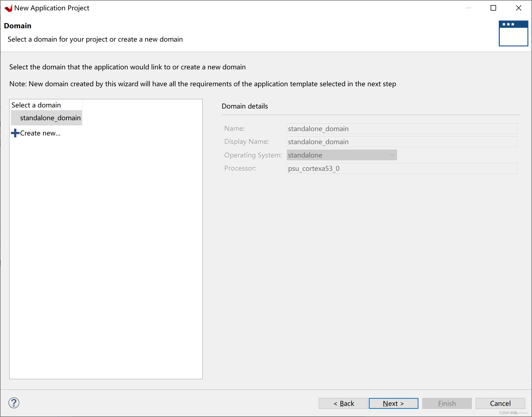Minimize the wizard dialog window
This screenshot has width=532, height=417.
(x=468, y=8)
